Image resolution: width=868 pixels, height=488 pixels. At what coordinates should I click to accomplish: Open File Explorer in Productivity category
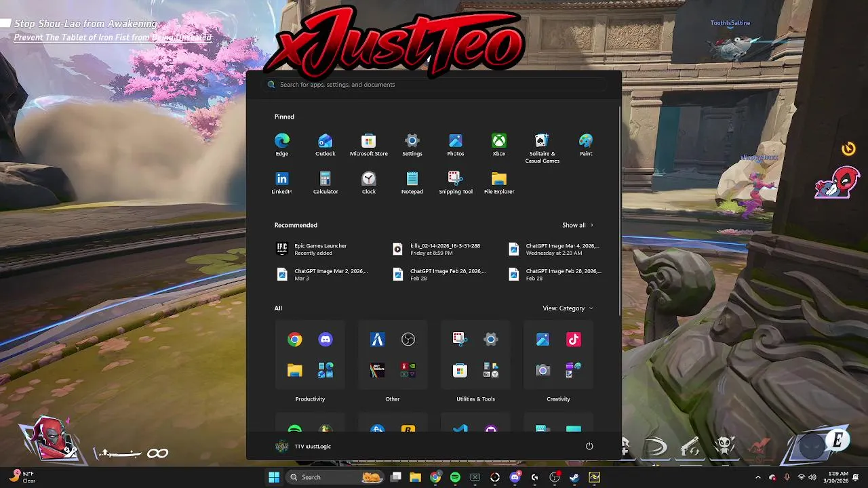[294, 370]
